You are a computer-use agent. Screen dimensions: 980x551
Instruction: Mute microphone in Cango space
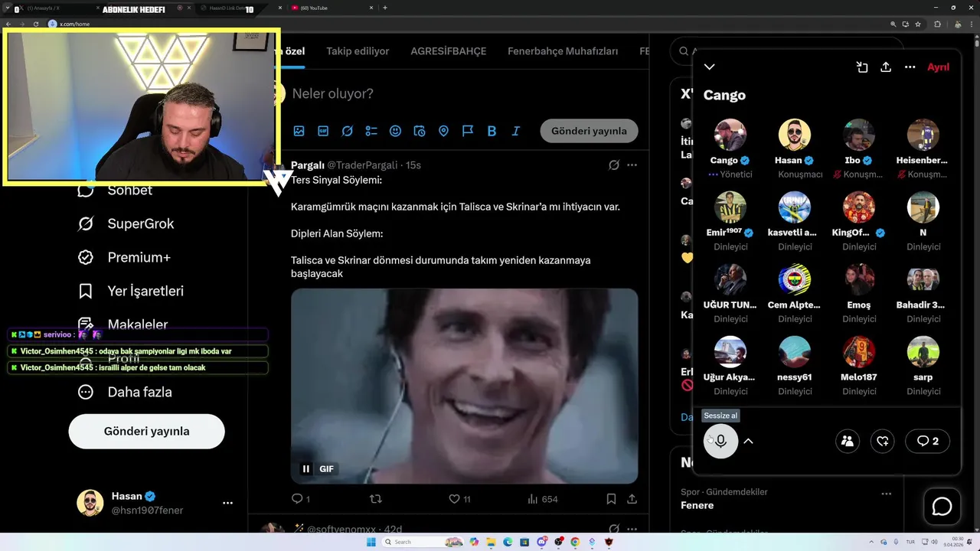[x=721, y=441]
